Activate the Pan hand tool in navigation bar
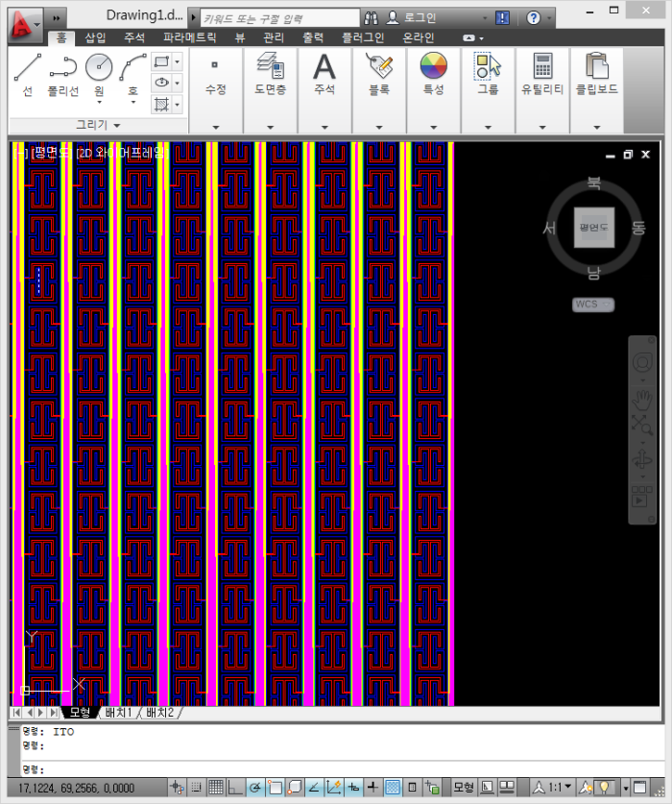 pyautogui.click(x=642, y=395)
